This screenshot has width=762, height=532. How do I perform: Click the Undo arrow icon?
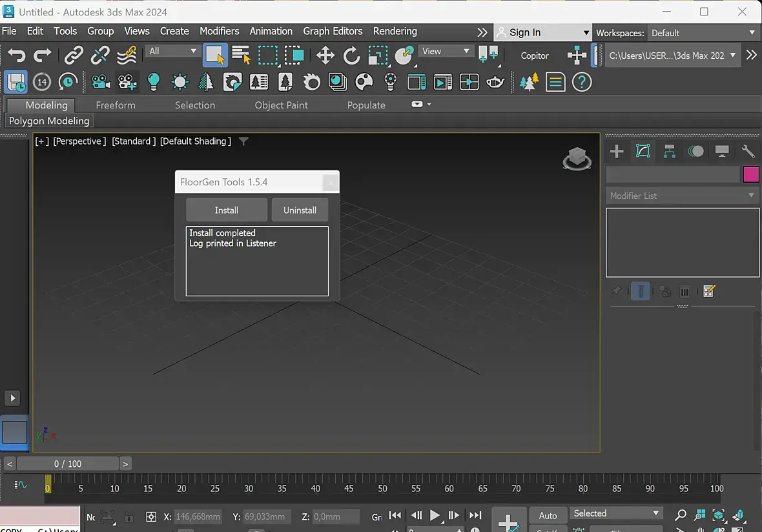[17, 56]
